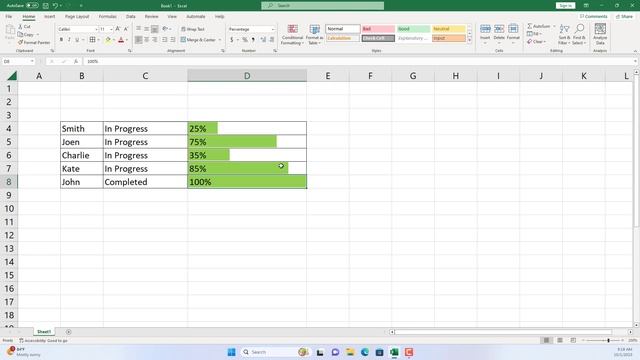Viewport: 640px width, 360px height.
Task: Apply the yellow Fill Color bucket
Action: pos(108,40)
